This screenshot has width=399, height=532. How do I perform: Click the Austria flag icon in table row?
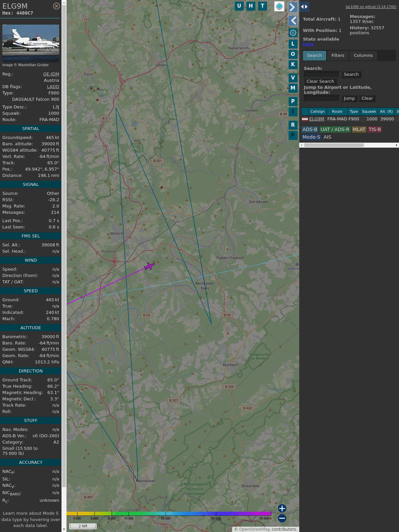[305, 119]
